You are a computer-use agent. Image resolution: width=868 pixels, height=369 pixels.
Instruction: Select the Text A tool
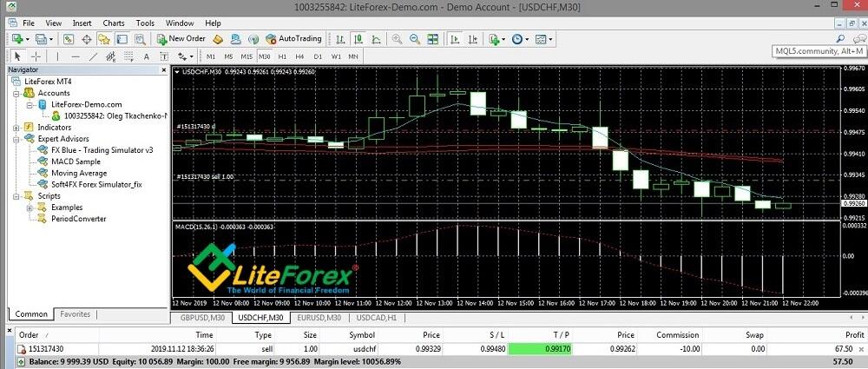(x=146, y=56)
